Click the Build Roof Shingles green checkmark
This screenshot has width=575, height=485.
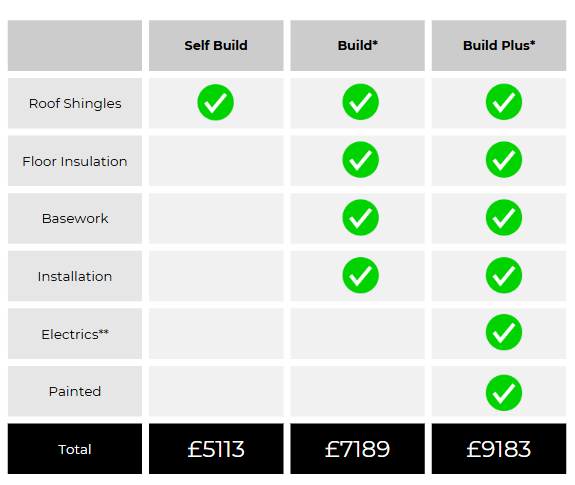coord(360,102)
